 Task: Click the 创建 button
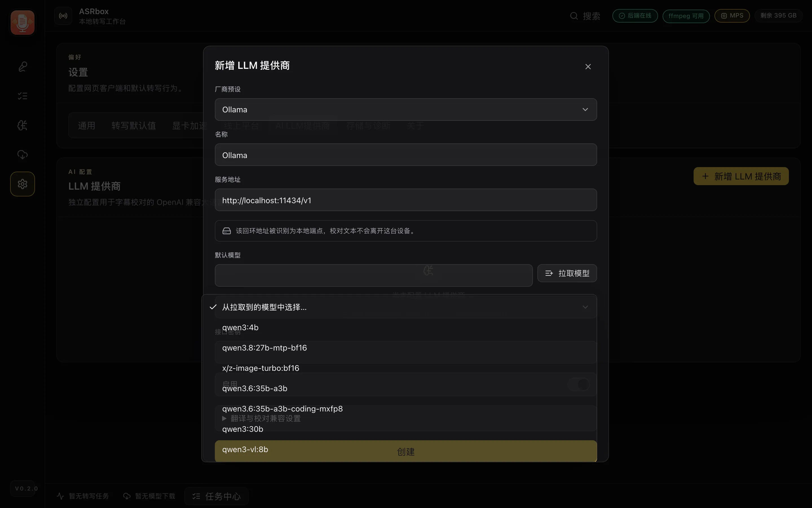[x=406, y=452]
